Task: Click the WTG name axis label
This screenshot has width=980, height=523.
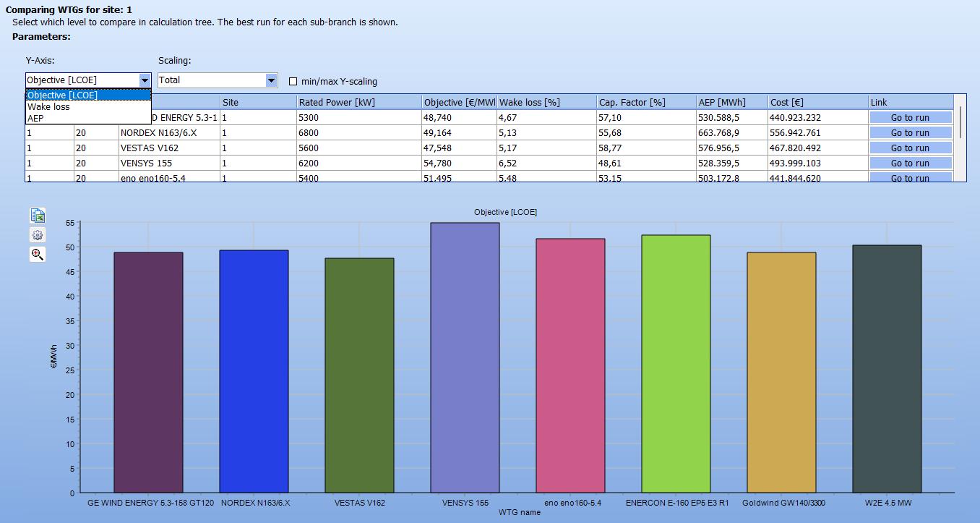Action: point(519,512)
